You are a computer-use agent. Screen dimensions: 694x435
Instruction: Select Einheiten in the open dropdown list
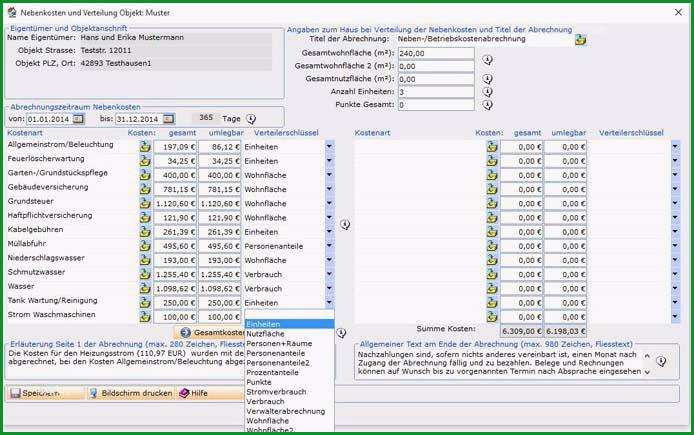point(289,324)
